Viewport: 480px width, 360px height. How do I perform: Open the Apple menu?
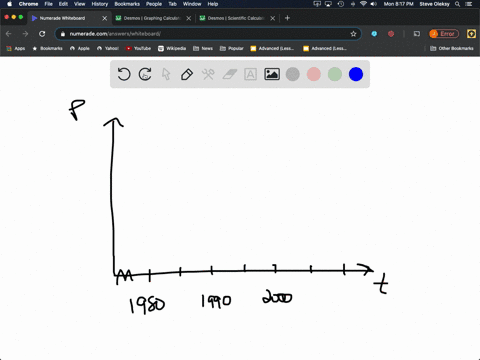(x=9, y=4)
